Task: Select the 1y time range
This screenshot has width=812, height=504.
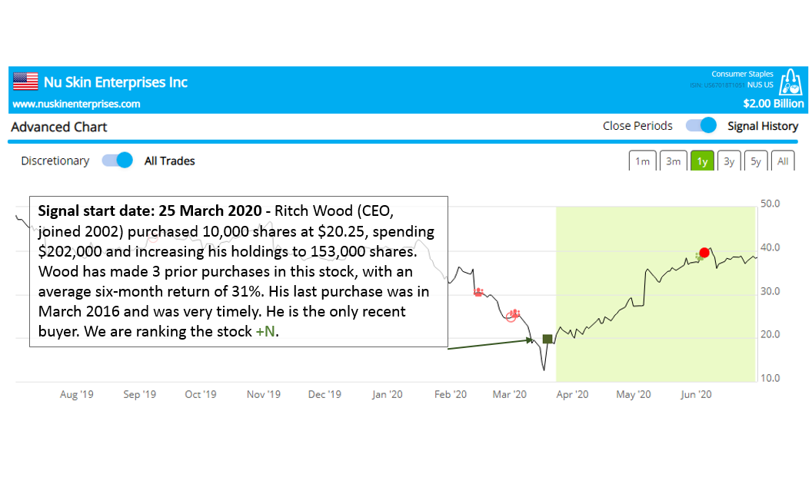Action: (702, 161)
